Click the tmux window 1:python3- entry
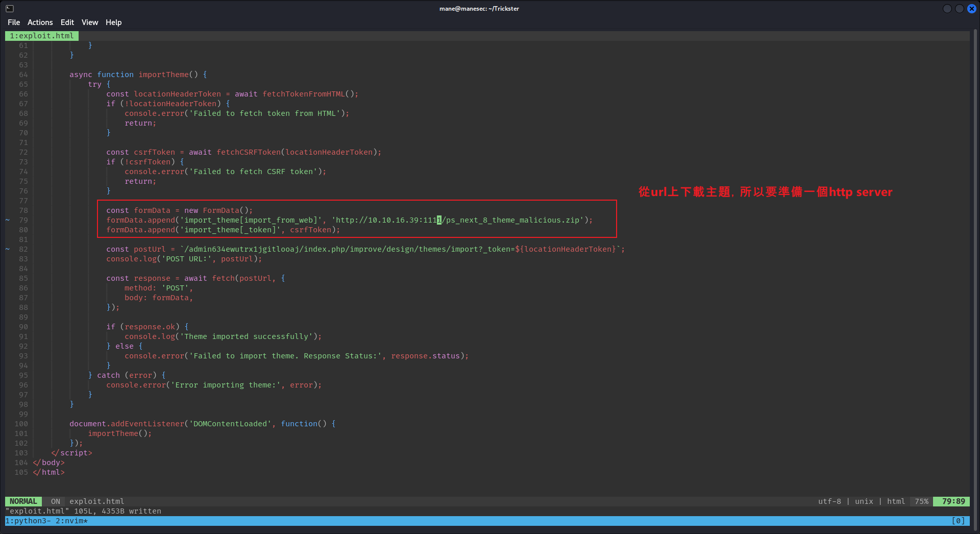The image size is (980, 534). pyautogui.click(x=28, y=521)
